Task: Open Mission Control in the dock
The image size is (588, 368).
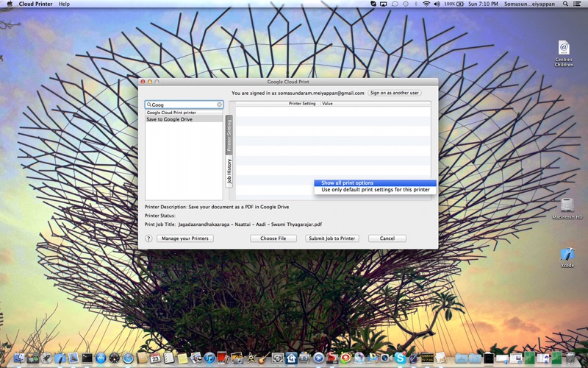Action: 32,358
